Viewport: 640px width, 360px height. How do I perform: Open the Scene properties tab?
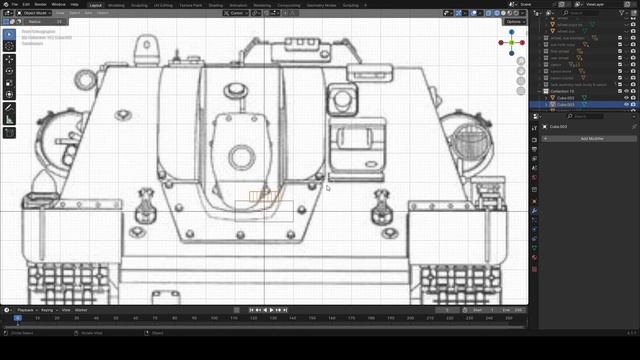coord(534,169)
